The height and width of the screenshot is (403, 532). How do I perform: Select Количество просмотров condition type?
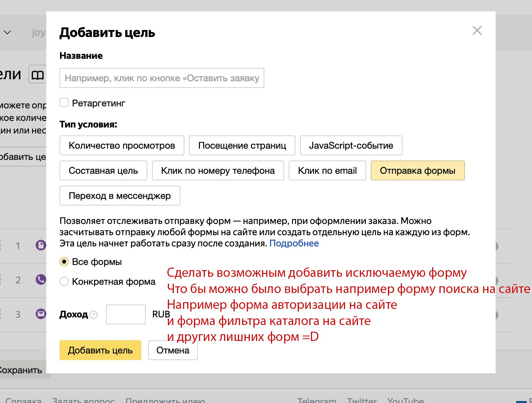coord(122,145)
